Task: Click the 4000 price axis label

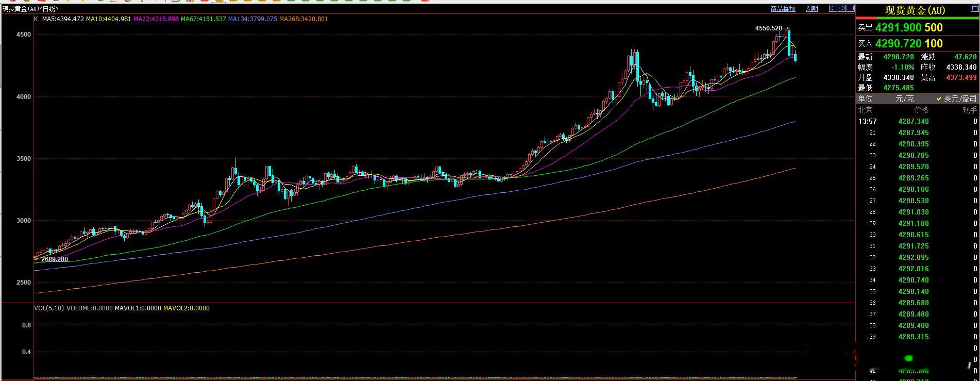Action: [x=24, y=97]
